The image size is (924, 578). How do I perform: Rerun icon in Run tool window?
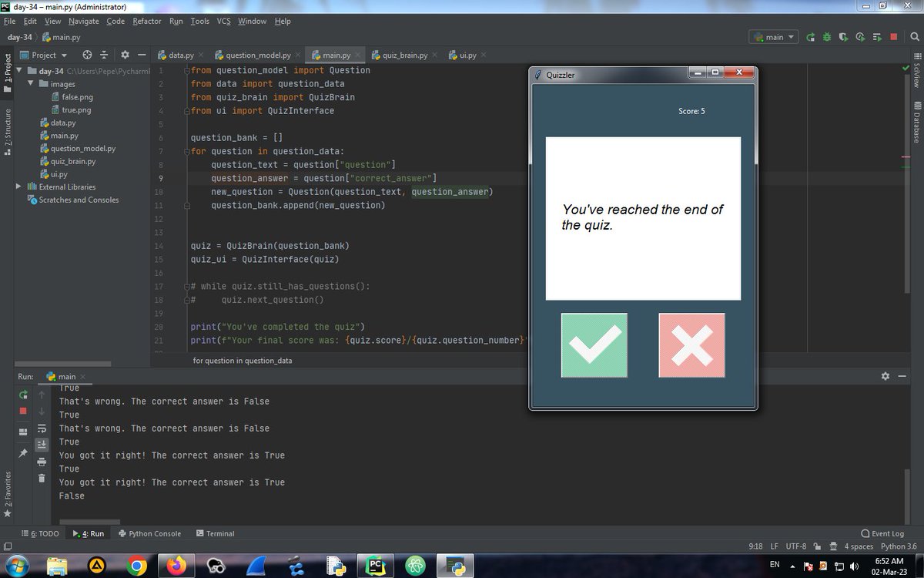(x=23, y=395)
